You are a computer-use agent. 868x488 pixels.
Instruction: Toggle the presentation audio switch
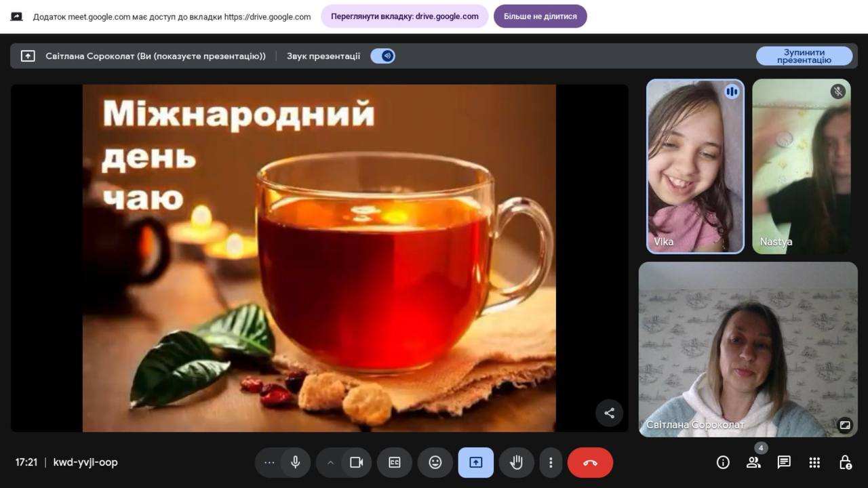[383, 56]
